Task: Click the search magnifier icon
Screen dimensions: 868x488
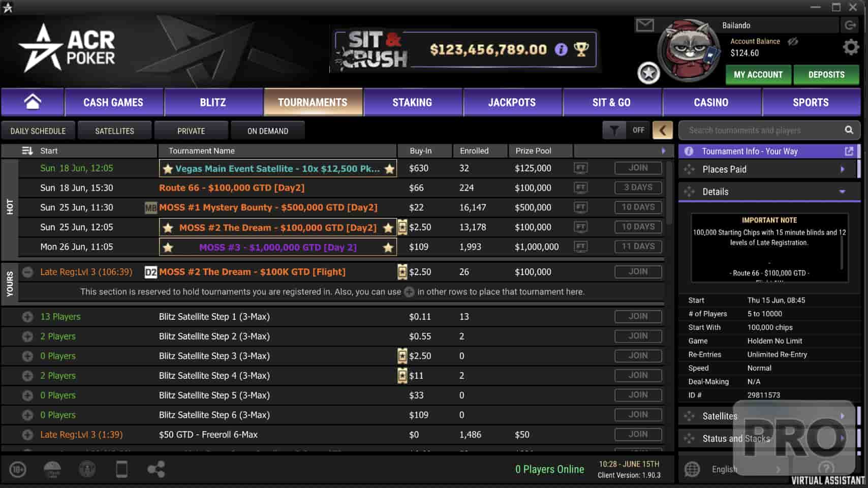Action: pyautogui.click(x=849, y=130)
